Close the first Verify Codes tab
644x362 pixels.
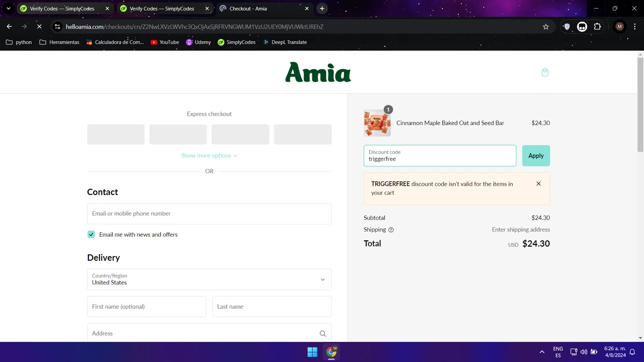107,9
